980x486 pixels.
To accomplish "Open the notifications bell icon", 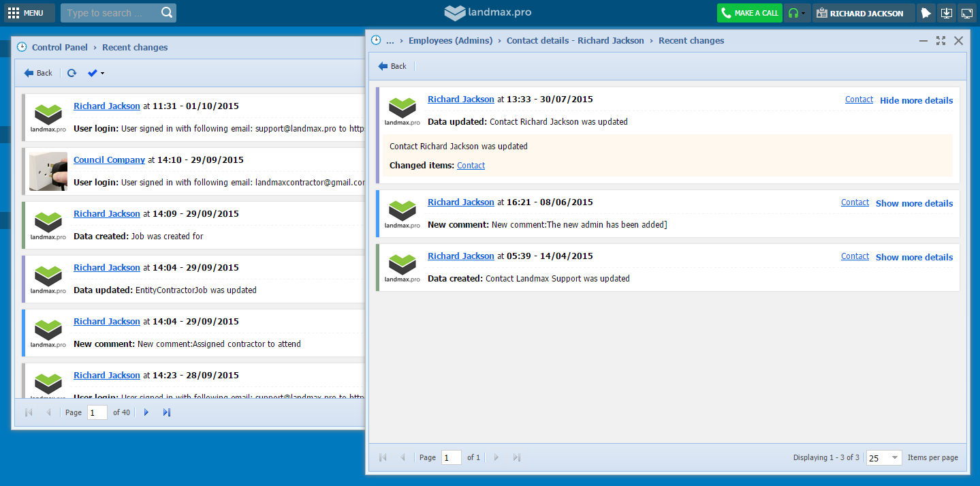I will pos(925,13).
